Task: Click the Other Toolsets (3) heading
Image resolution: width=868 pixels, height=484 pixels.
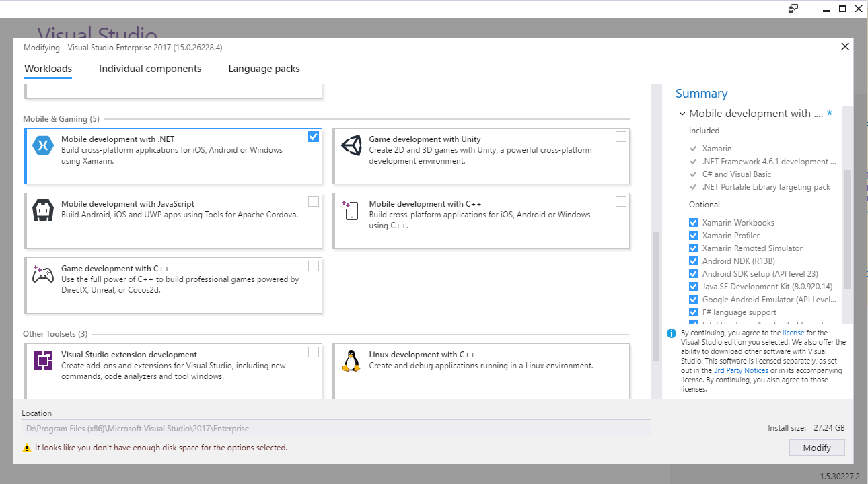Action: (55, 334)
